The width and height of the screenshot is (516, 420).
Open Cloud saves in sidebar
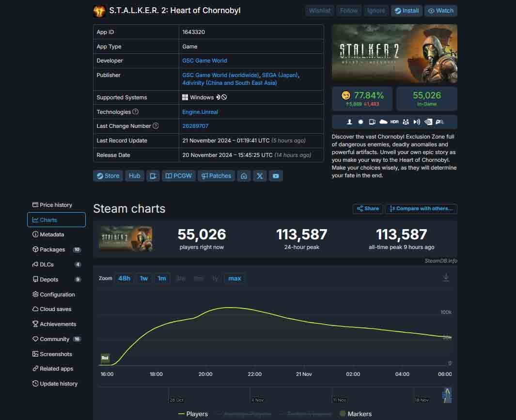pyautogui.click(x=56, y=309)
